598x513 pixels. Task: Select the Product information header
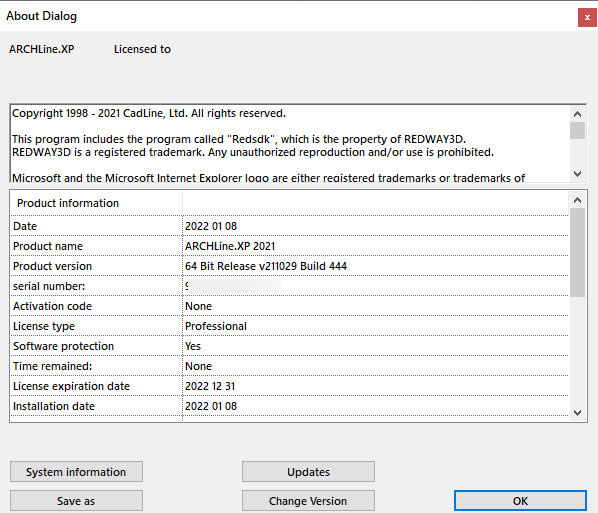click(68, 203)
